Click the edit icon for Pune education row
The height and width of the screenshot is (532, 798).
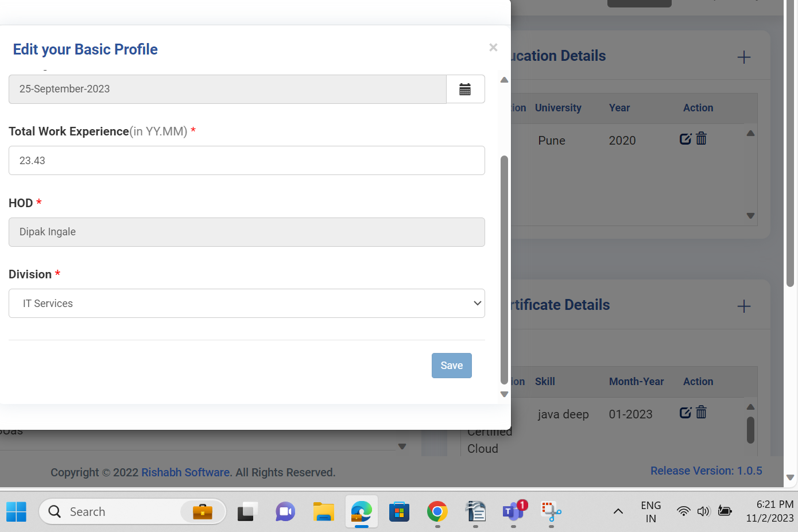pos(685,139)
